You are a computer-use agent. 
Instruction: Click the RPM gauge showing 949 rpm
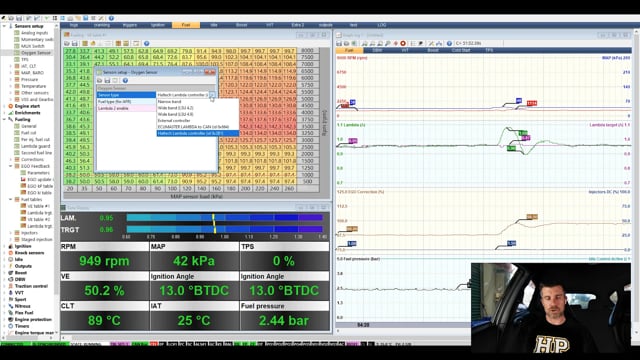pyautogui.click(x=104, y=257)
